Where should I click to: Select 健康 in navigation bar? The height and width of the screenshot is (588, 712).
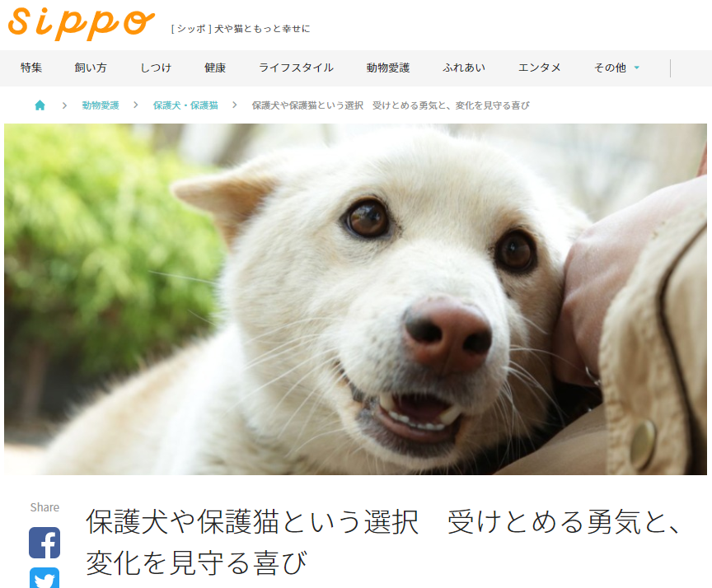[215, 68]
